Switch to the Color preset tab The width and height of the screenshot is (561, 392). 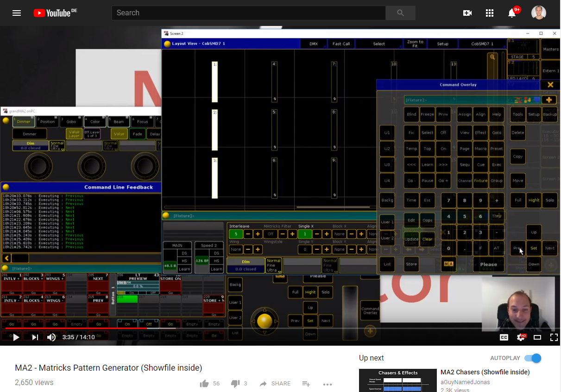click(x=95, y=122)
